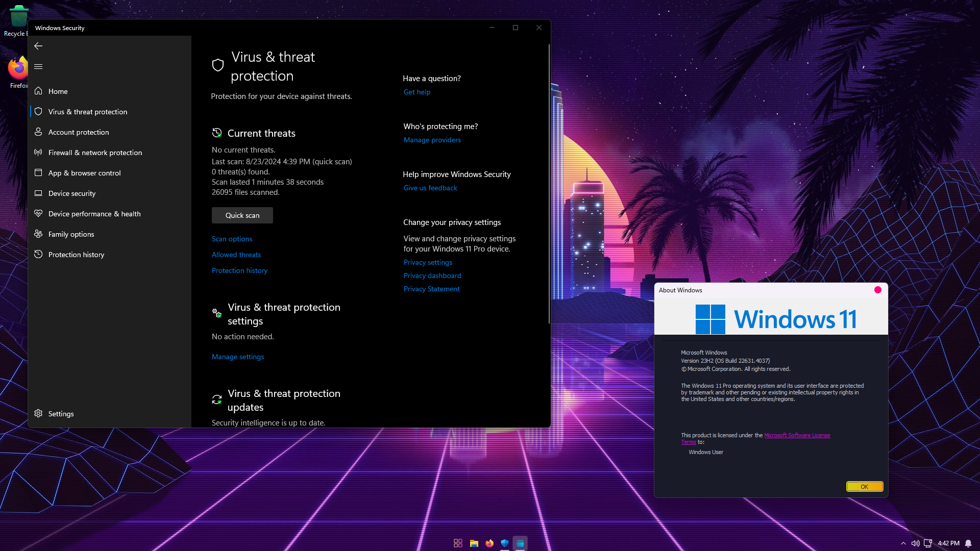The height and width of the screenshot is (551, 980).
Task: Open Task View from the taskbar
Action: coord(458,543)
